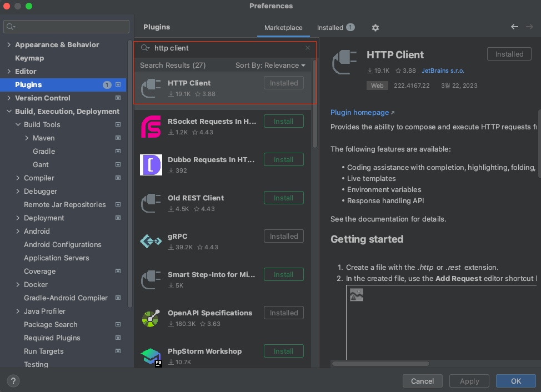
Task: Go back with the left arrow
Action: (514, 27)
